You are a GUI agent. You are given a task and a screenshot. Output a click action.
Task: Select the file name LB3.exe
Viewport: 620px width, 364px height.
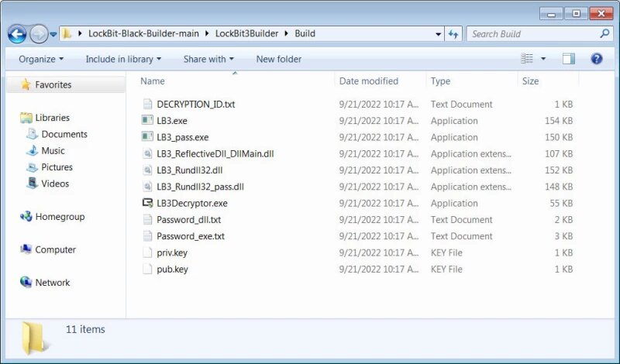tap(172, 121)
